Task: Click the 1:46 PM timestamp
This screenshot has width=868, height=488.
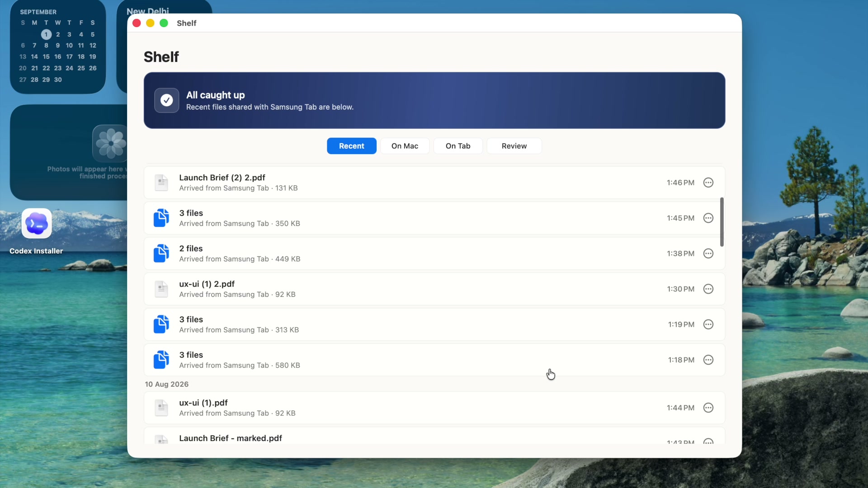Action: click(x=680, y=183)
